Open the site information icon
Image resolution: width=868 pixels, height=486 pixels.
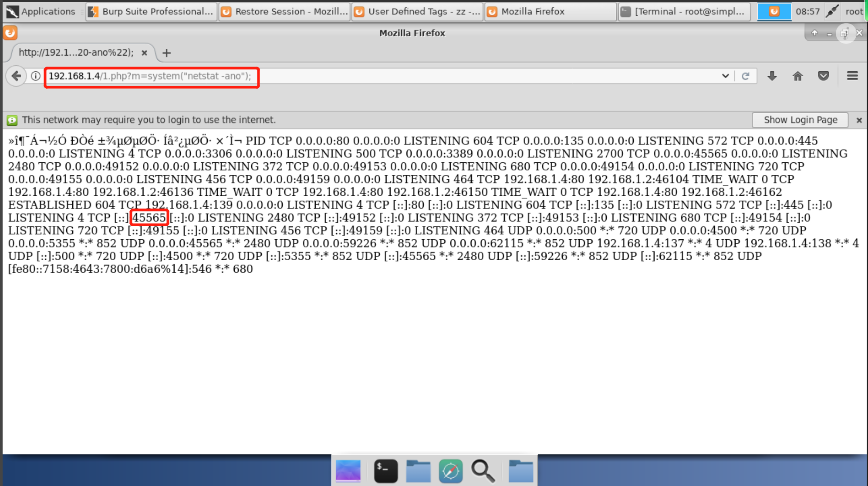pos(36,76)
